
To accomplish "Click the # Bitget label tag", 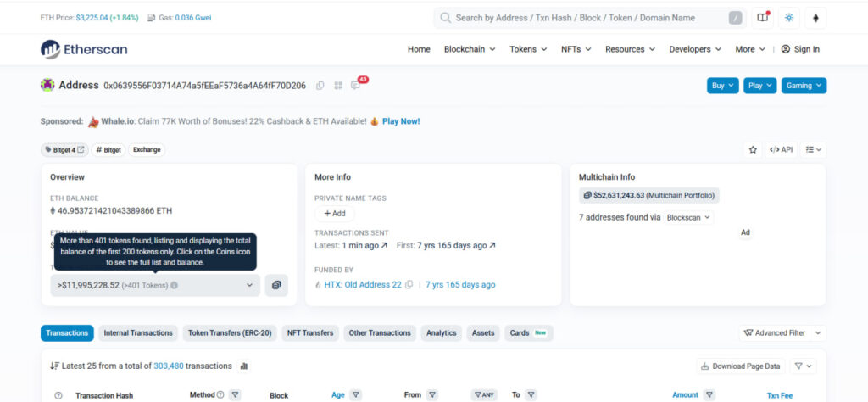I will [108, 149].
